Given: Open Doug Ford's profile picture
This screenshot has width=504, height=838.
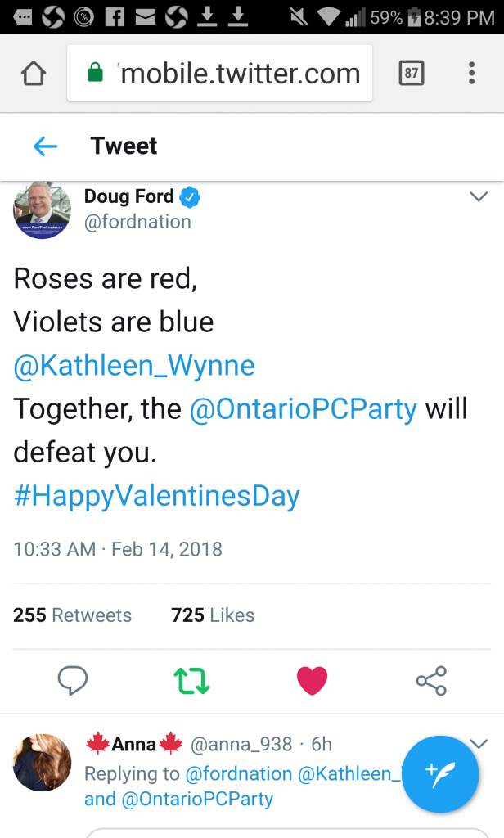Looking at the screenshot, I should tap(42, 210).
